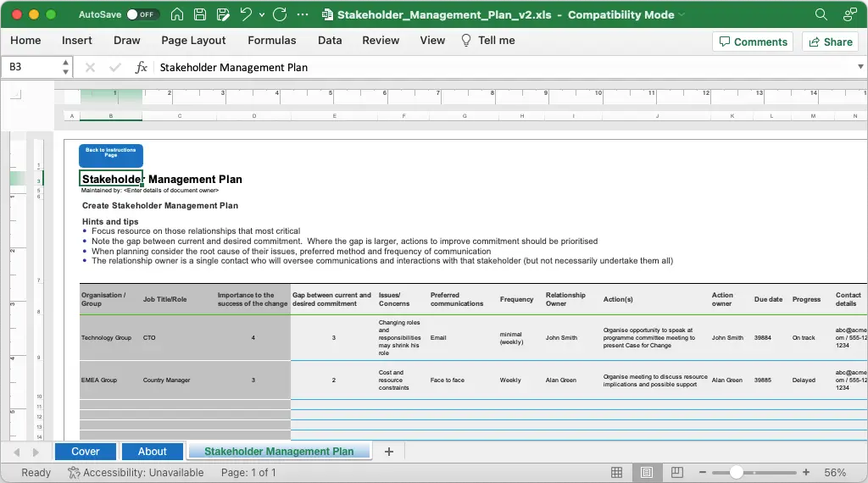Open the Comments pane
The width and height of the screenshot is (868, 483).
[753, 42]
